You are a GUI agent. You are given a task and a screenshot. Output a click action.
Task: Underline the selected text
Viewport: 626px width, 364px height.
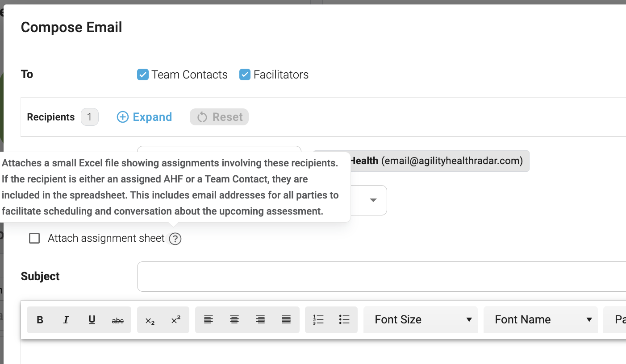[x=92, y=320]
